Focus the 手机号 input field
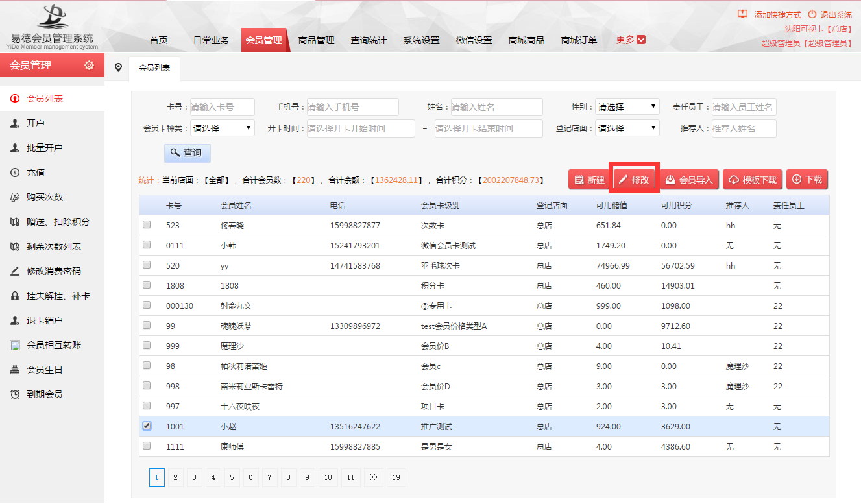This screenshot has width=861, height=504. click(x=353, y=107)
